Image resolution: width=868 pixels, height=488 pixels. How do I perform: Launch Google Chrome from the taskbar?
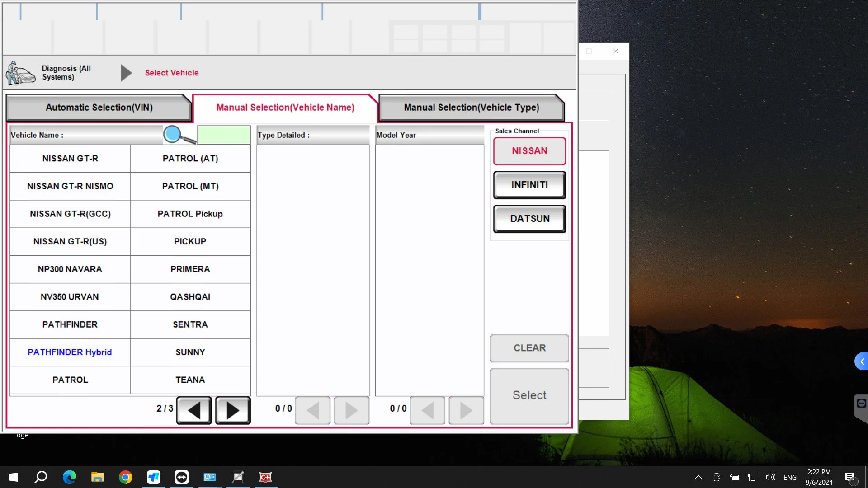coord(125,477)
